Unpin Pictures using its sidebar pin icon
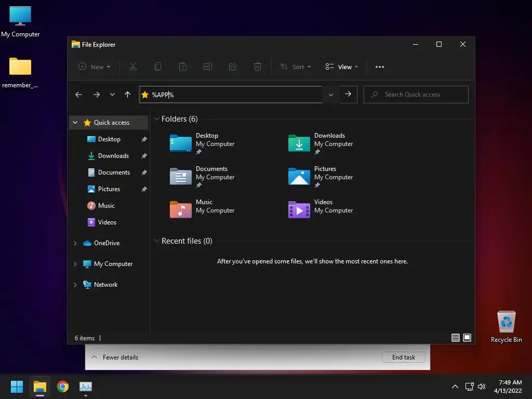 pyautogui.click(x=144, y=189)
